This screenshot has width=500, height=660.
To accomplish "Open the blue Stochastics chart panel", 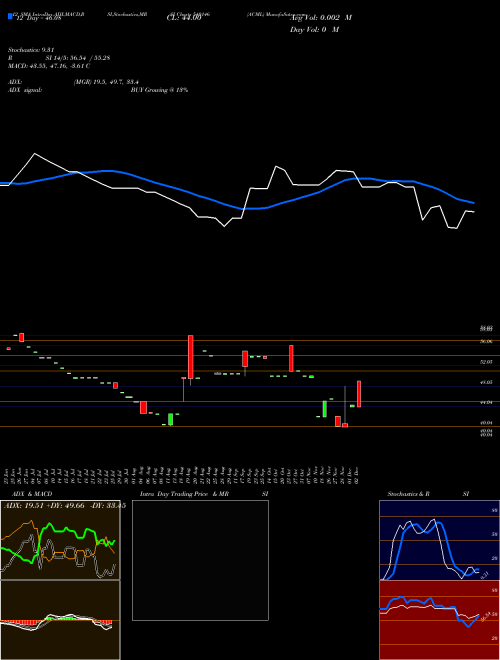I will pyautogui.click(x=439, y=540).
